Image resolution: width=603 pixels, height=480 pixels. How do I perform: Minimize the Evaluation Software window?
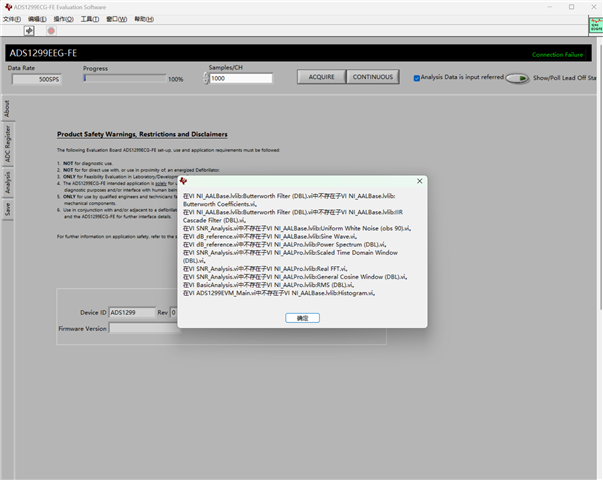pyautogui.click(x=550, y=7)
